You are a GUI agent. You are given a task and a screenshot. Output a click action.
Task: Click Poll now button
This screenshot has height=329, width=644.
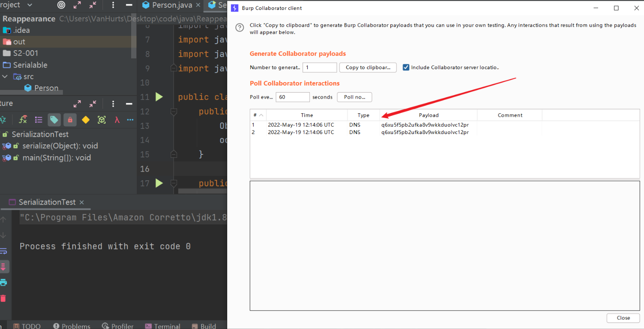354,97
